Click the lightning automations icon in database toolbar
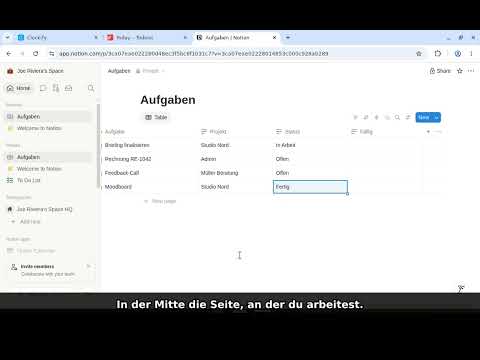The image size is (480, 360). click(376, 117)
